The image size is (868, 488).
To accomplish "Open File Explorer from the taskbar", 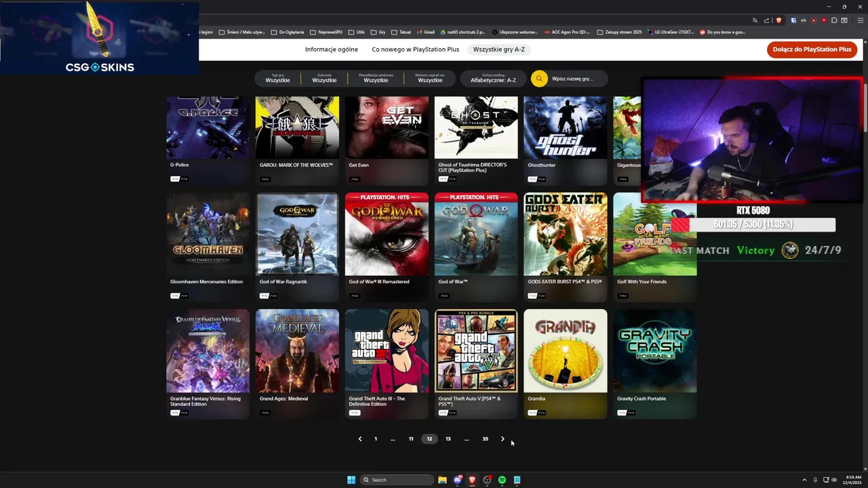I will point(442,480).
